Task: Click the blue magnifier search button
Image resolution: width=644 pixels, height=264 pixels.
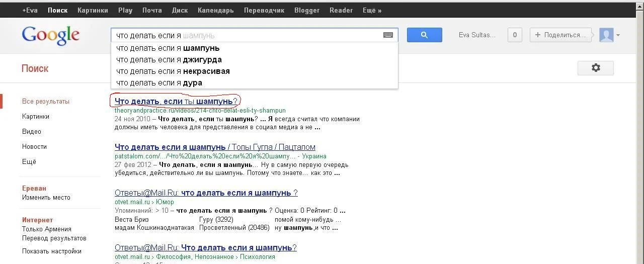Action: pyautogui.click(x=424, y=35)
